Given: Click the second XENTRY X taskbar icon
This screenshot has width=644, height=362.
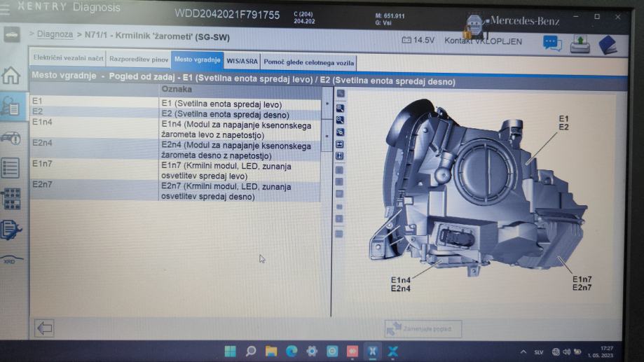Looking at the screenshot, I should tap(393, 351).
